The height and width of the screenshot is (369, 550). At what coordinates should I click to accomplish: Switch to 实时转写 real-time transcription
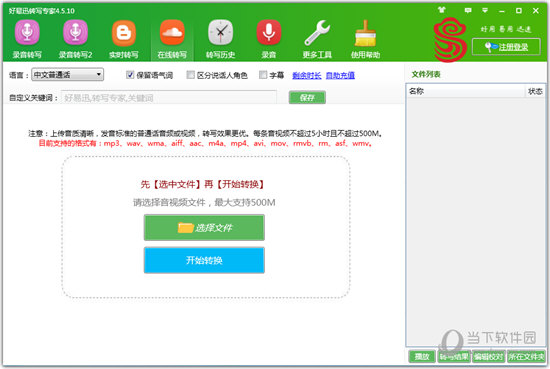123,39
